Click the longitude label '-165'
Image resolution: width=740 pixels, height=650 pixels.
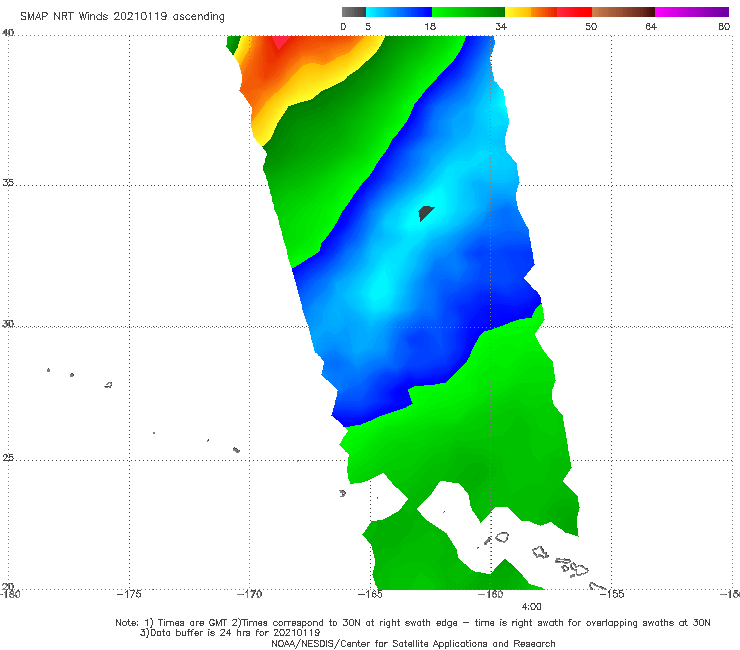click(x=370, y=594)
